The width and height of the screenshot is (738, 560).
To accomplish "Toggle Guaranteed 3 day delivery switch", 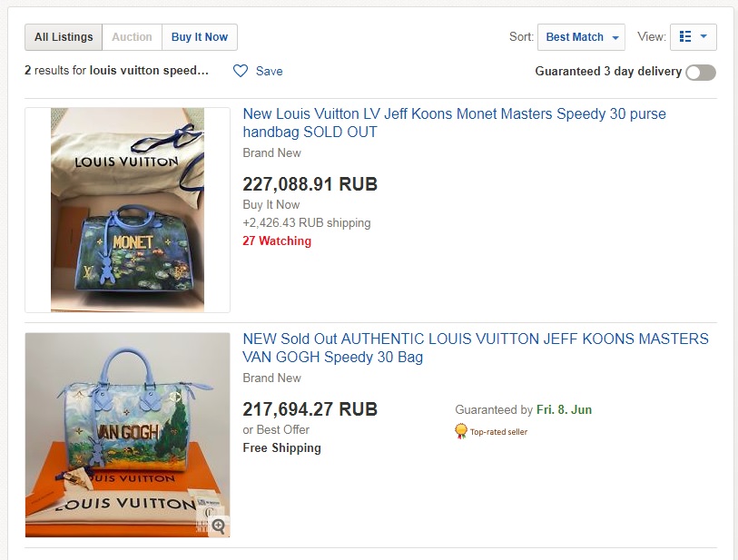I will coord(700,72).
